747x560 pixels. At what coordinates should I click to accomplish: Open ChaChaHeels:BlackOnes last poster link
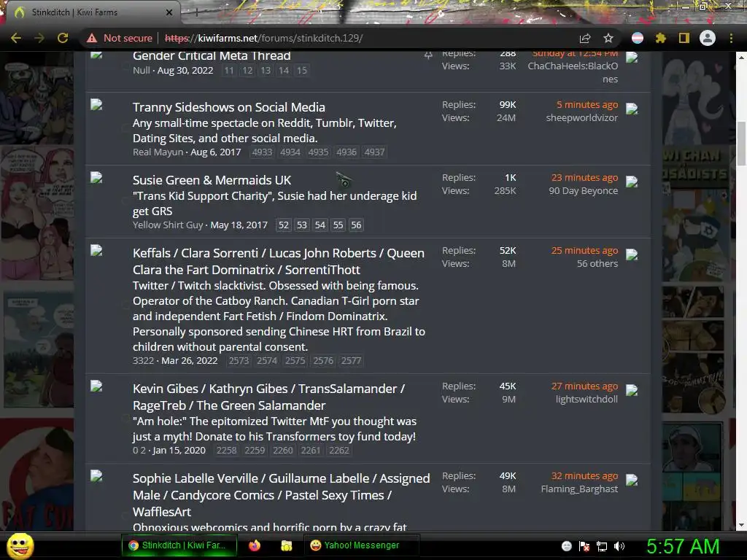(573, 72)
